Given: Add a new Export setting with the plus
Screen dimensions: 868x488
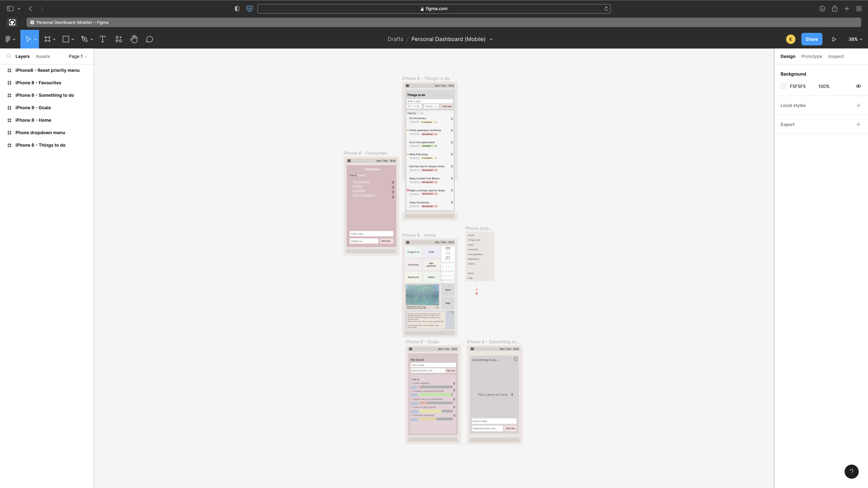Looking at the screenshot, I should (x=858, y=124).
